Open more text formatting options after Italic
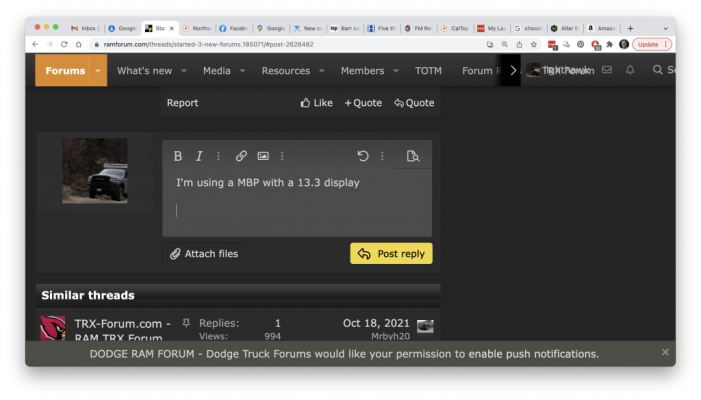Image resolution: width=701 pixels, height=400 pixels. tap(218, 156)
